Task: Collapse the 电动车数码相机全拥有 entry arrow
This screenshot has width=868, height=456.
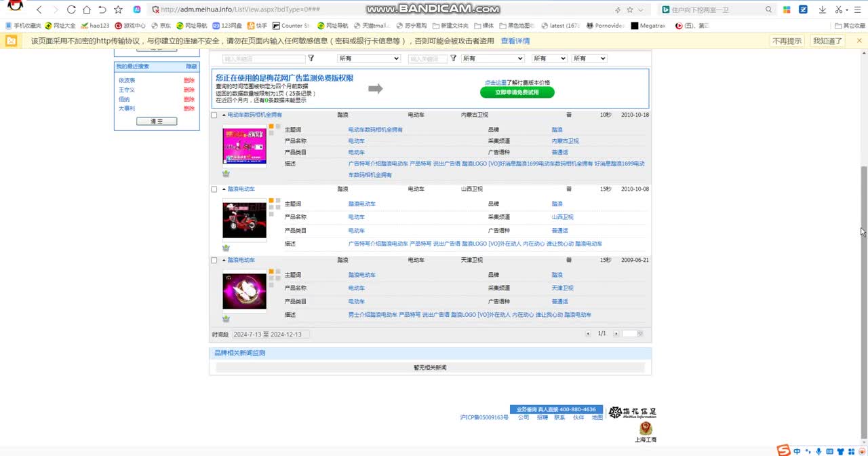Action: click(x=224, y=115)
